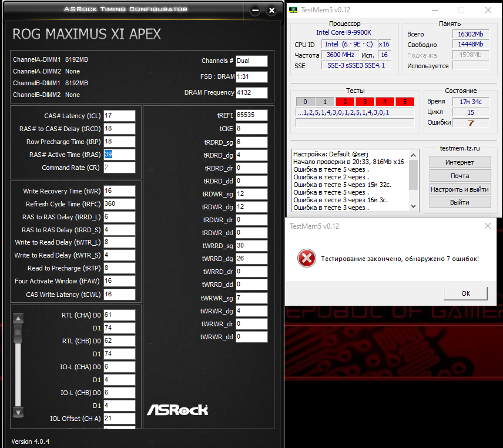503x448 pixels.
Task: Click the FSB : DRAM ratio field
Action: (x=251, y=76)
